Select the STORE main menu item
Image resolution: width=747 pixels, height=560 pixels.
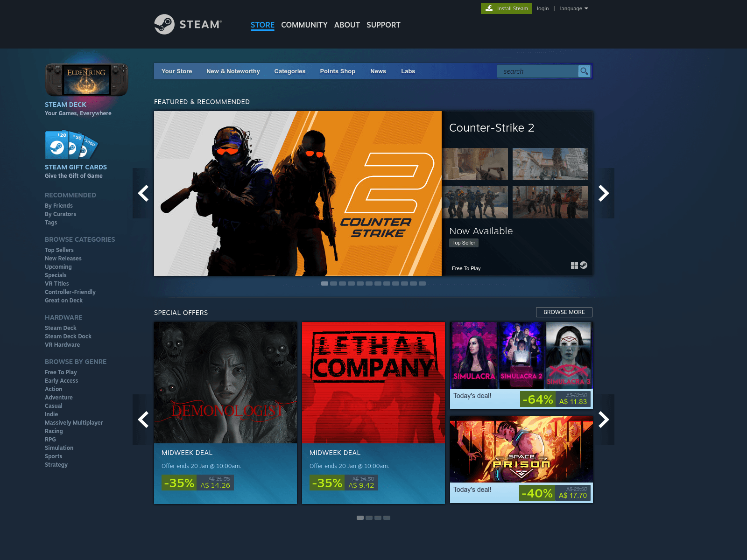(x=262, y=25)
